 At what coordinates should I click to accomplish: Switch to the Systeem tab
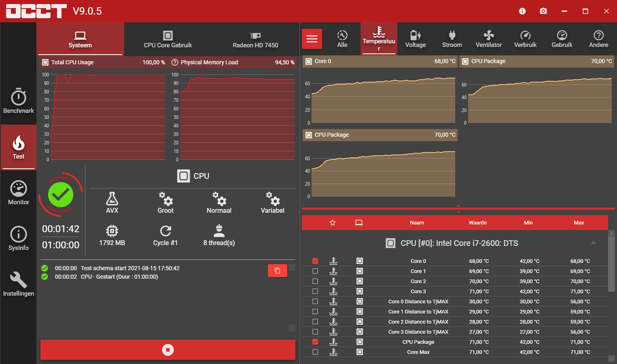pos(80,39)
